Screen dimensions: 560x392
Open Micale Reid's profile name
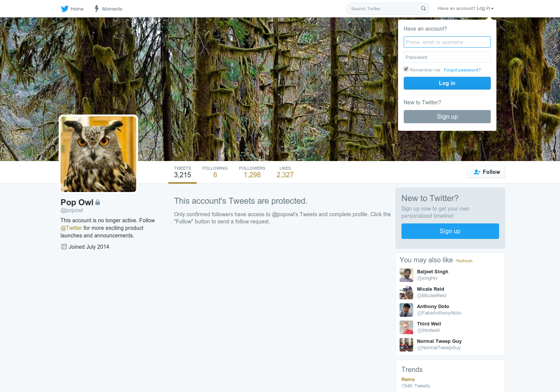click(431, 289)
